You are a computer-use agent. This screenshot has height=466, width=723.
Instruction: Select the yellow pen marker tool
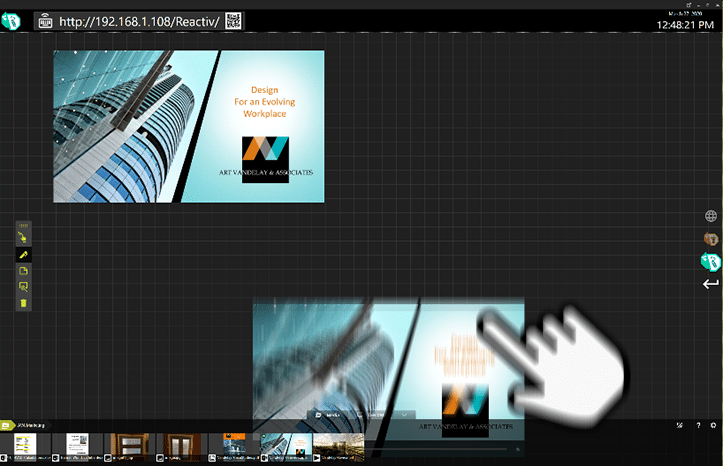(24, 254)
